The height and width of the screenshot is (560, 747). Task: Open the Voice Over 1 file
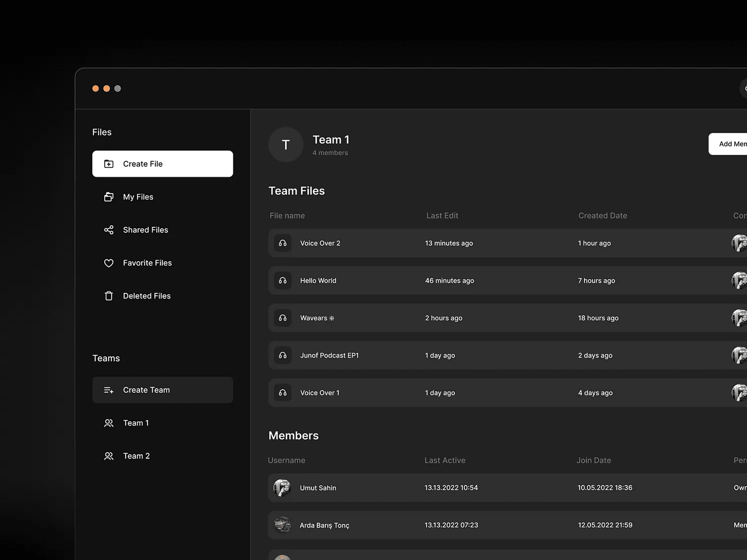(x=508, y=393)
